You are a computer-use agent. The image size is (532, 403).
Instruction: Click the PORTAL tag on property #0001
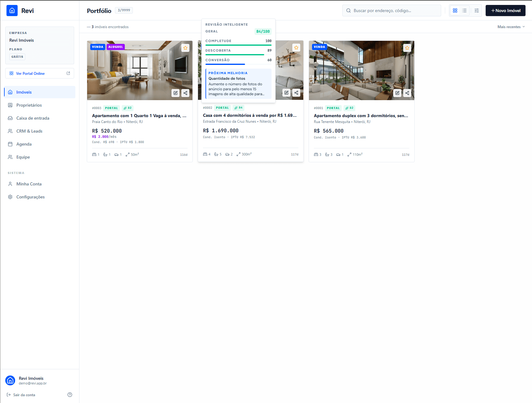point(333,108)
